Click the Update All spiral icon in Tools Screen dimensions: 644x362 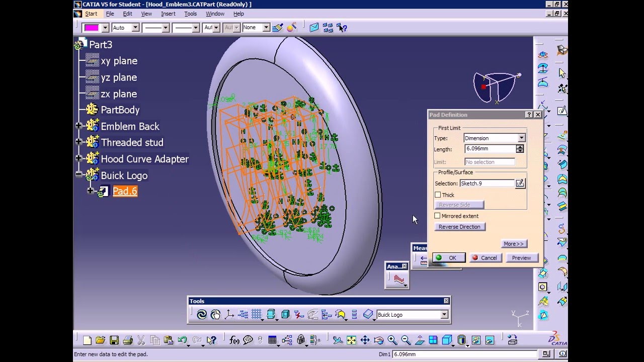(202, 315)
